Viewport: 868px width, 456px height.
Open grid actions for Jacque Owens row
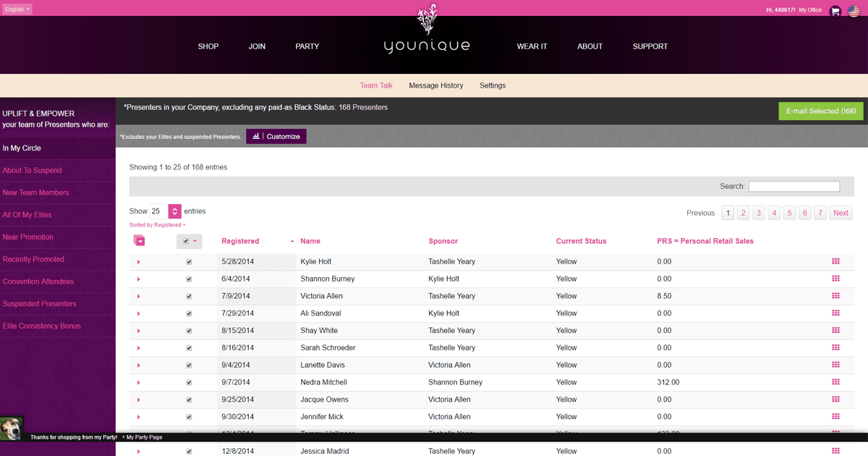tap(836, 400)
